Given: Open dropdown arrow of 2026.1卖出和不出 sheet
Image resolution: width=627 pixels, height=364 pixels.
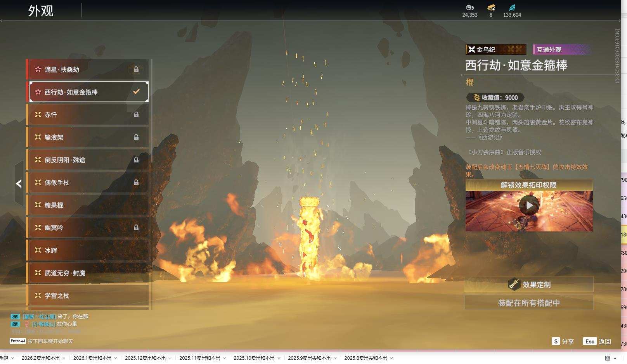Looking at the screenshot, I should (116, 358).
